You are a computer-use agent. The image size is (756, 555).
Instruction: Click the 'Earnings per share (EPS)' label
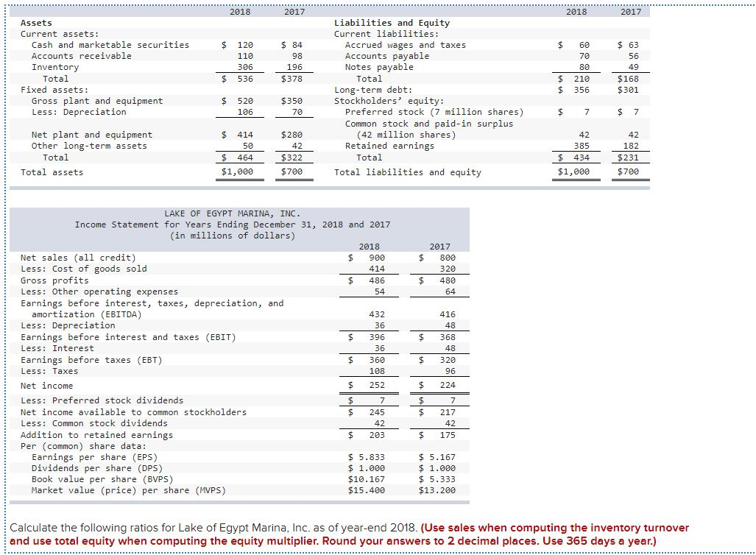[94, 457]
